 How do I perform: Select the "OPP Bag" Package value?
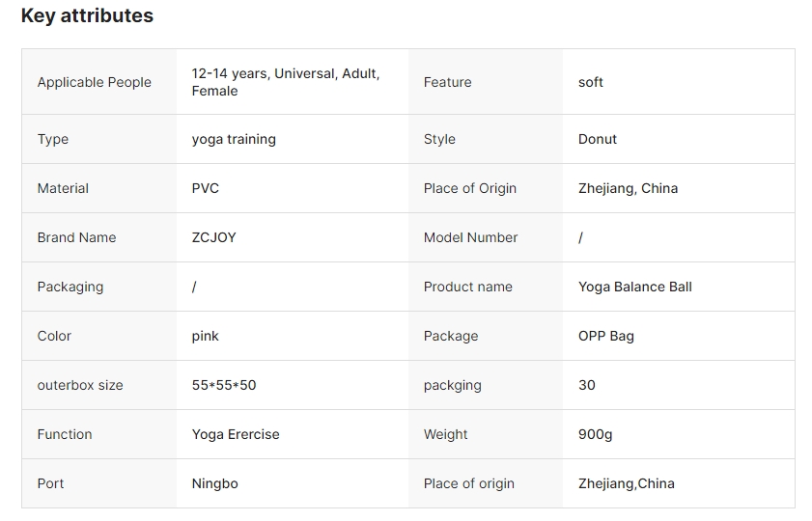[606, 336]
